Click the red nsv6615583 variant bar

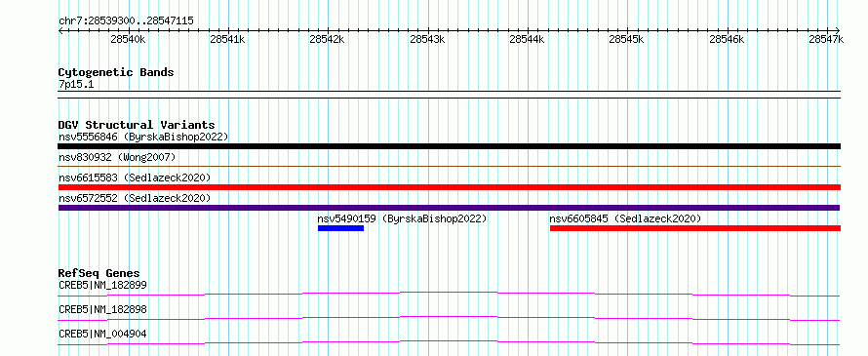[449, 187]
